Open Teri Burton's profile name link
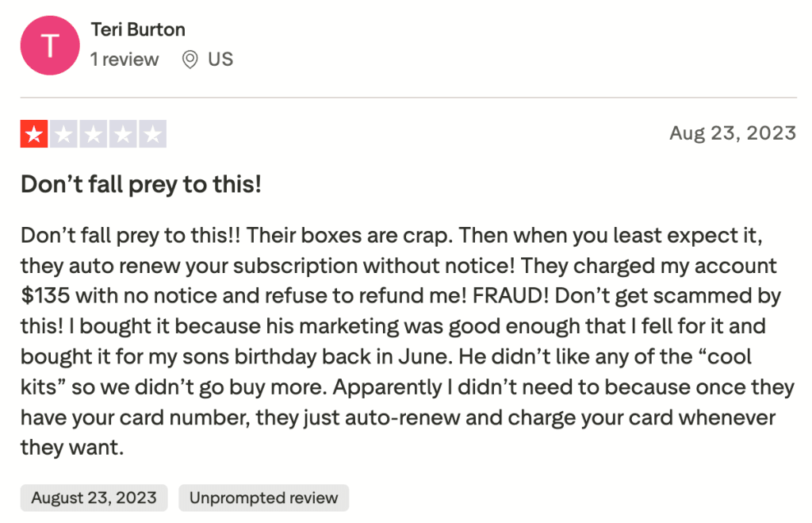 click(138, 30)
